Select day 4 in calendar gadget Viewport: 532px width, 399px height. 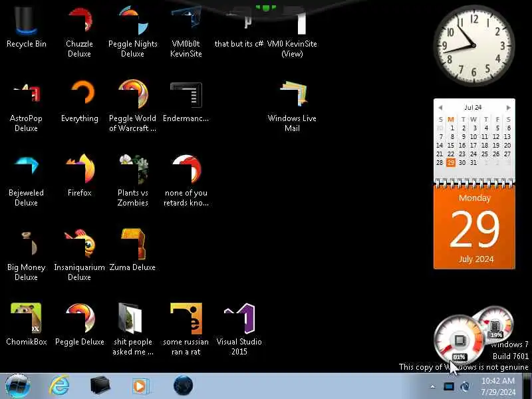click(486, 128)
